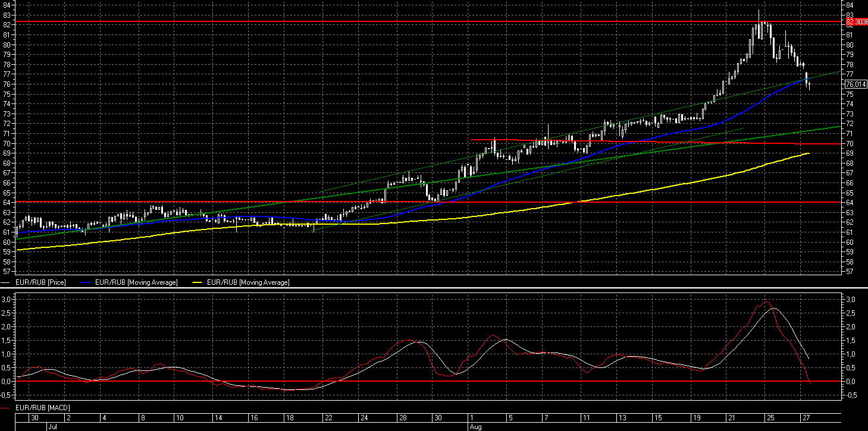This screenshot has height=431, width=868.
Task: Click date 18 on the time axis
Action: pyautogui.click(x=289, y=418)
